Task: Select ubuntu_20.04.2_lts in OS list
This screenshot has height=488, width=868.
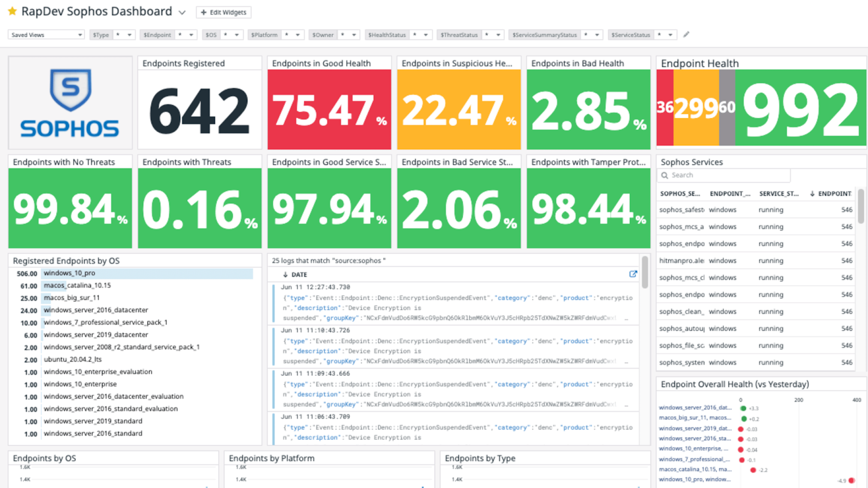Action: pos(73,359)
